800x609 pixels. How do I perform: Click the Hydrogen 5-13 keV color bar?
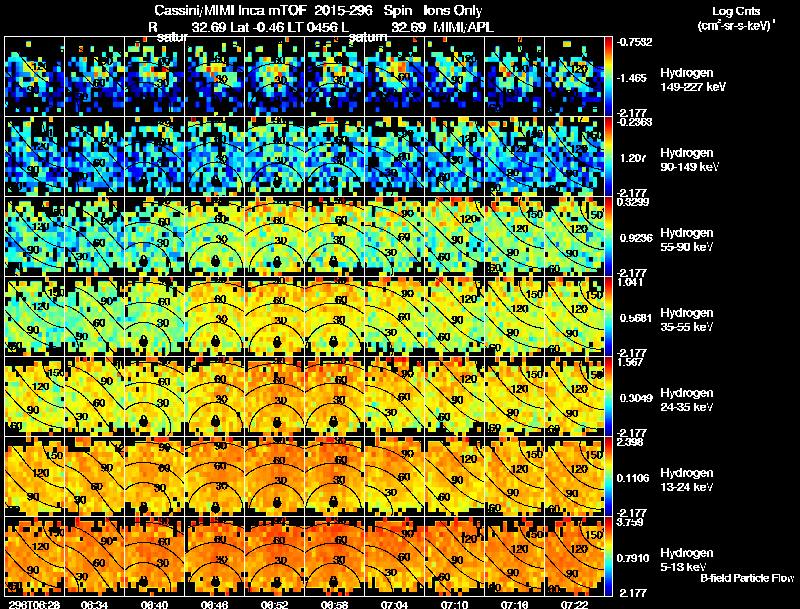(608, 556)
